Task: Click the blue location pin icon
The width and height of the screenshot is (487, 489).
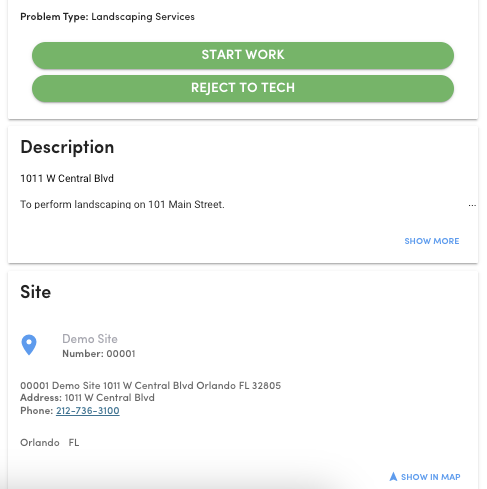Action: click(29, 345)
